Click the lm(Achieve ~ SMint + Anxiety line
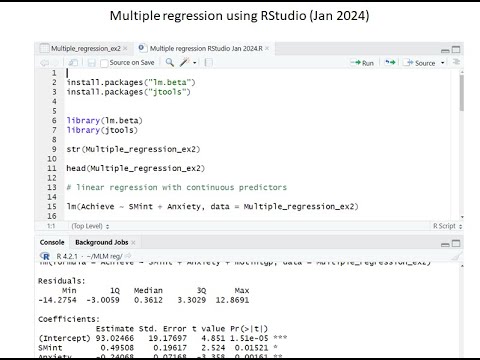The image size is (480, 360). pyautogui.click(x=212, y=206)
